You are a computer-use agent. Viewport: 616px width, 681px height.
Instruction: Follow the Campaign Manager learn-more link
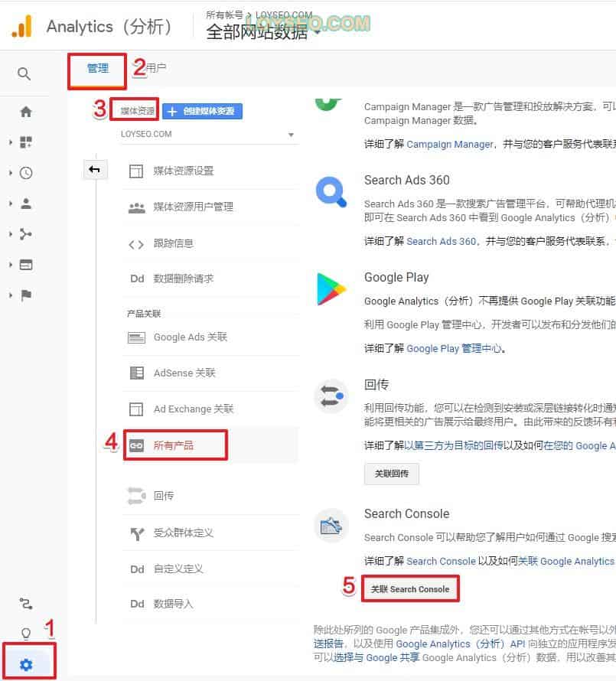coord(450,144)
